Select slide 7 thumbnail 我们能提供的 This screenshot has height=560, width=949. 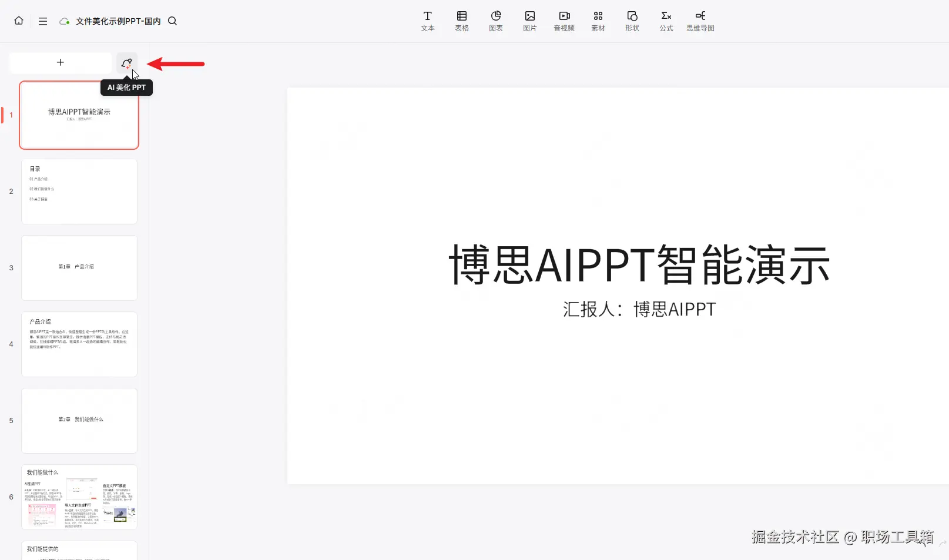click(79, 551)
